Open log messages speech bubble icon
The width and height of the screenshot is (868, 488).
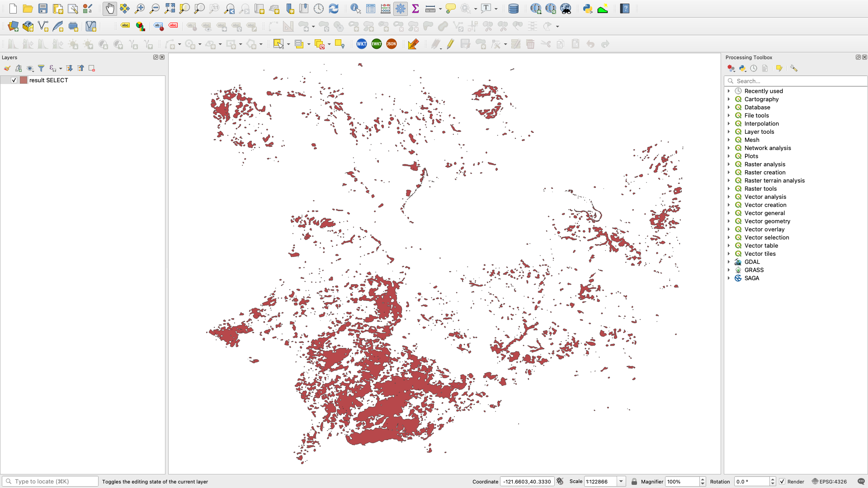tap(861, 482)
